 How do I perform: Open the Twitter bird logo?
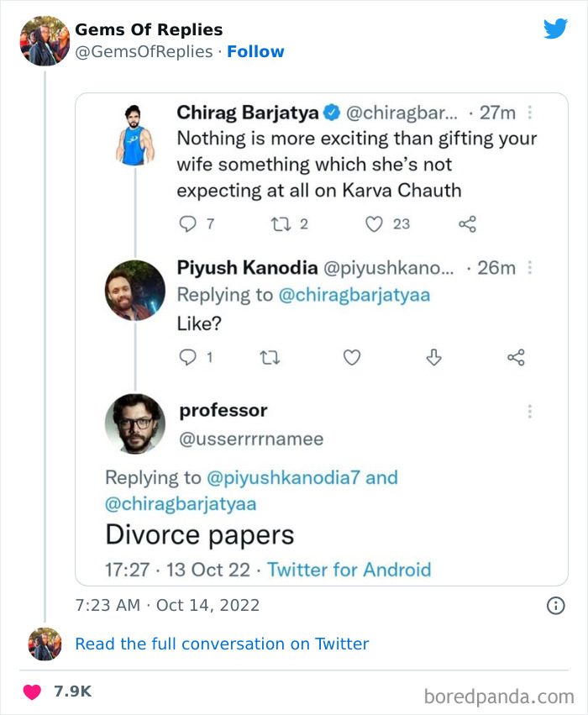[555, 28]
